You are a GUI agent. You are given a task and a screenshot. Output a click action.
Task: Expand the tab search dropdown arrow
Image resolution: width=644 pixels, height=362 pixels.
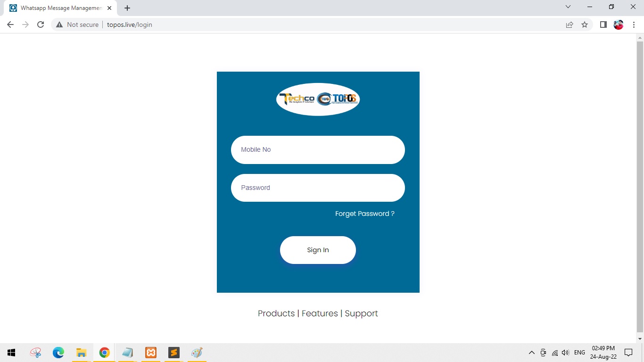568,7
